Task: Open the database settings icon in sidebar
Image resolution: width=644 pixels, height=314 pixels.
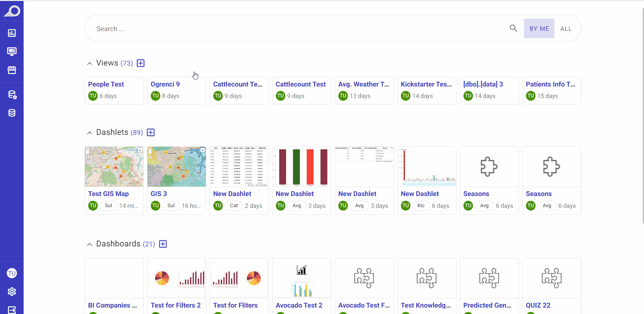Action: click(12, 95)
